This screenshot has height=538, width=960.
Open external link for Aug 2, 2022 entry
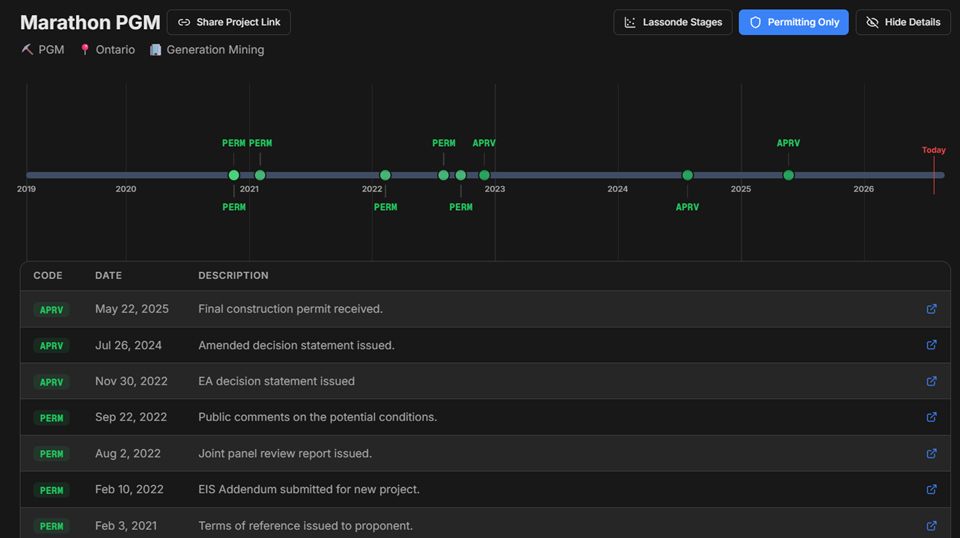[931, 454]
